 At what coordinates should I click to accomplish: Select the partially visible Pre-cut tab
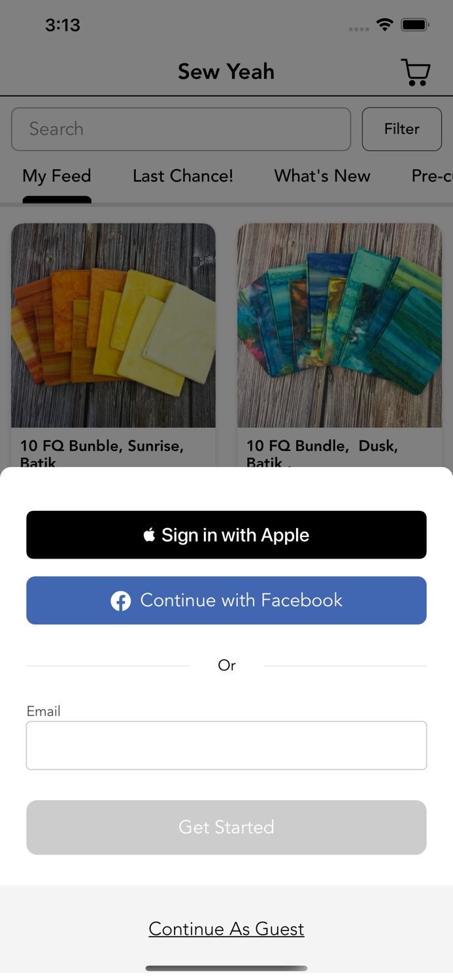(x=432, y=176)
